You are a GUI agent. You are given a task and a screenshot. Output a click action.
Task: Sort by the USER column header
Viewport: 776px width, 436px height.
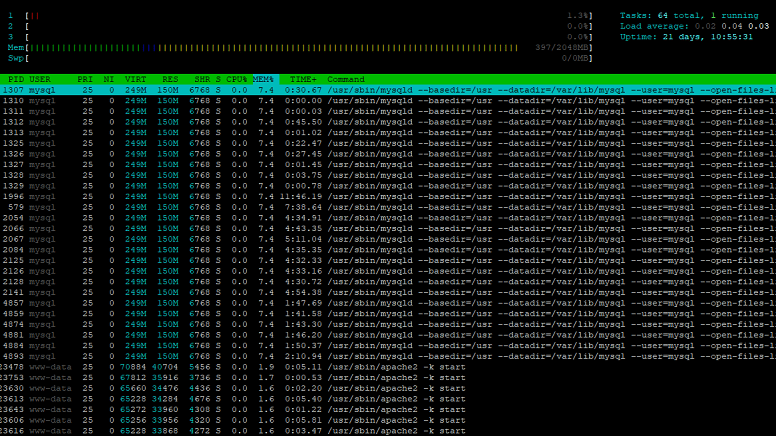point(40,79)
